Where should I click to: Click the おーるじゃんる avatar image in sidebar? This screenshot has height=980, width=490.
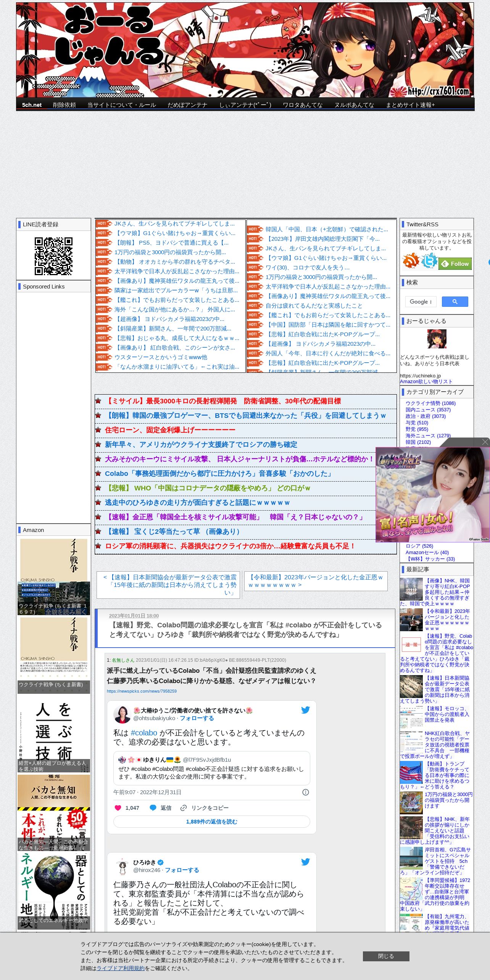(437, 339)
